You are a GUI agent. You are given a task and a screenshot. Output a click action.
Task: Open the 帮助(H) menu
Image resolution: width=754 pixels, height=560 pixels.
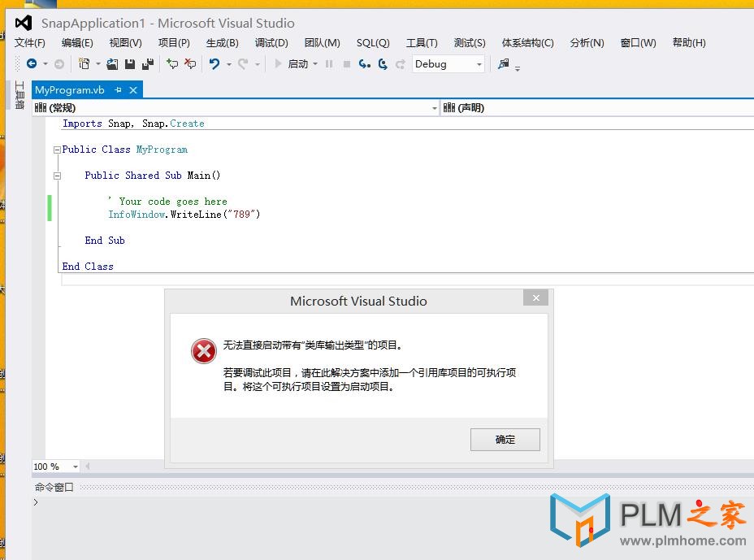pyautogui.click(x=689, y=43)
